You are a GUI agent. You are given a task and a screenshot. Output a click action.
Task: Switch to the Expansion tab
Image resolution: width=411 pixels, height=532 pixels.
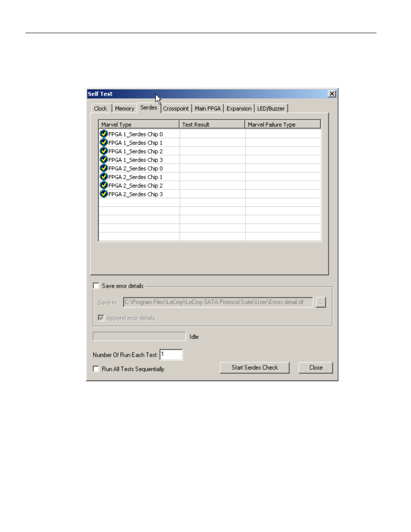point(239,109)
